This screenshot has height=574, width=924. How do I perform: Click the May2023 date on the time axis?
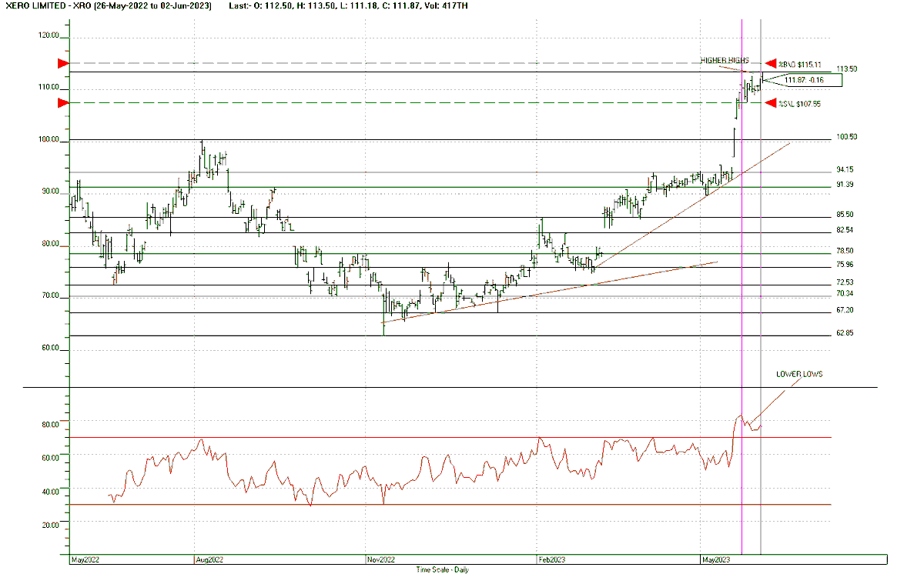pos(716,560)
